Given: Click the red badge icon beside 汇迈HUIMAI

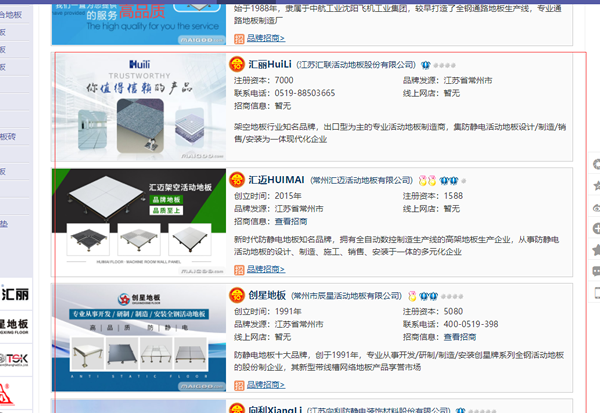Looking at the screenshot, I should [237, 180].
